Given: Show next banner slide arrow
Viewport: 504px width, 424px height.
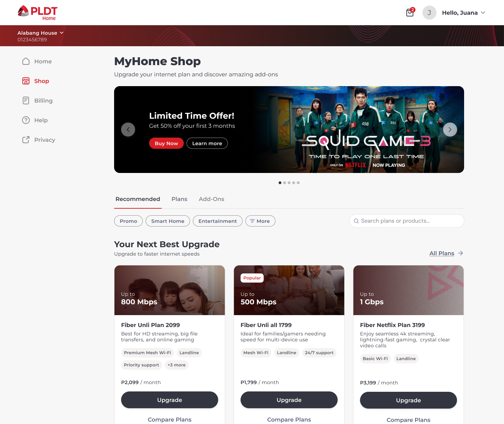Looking at the screenshot, I should coord(450,130).
